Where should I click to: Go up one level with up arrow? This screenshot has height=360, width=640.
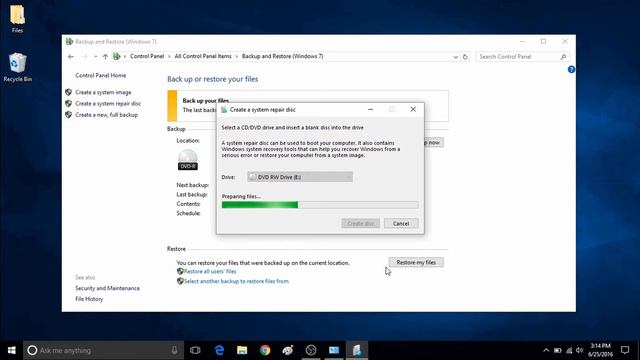click(x=105, y=57)
